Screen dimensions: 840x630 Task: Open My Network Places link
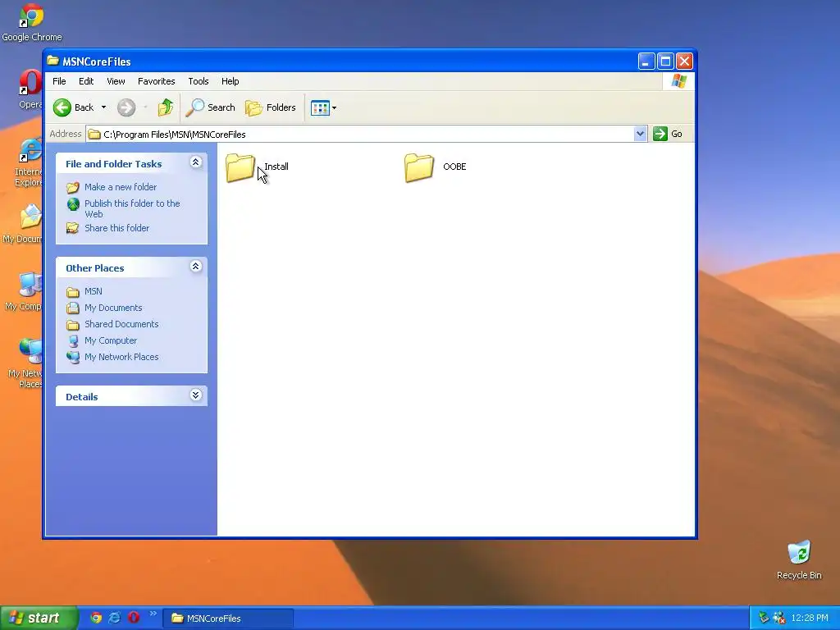(x=121, y=357)
